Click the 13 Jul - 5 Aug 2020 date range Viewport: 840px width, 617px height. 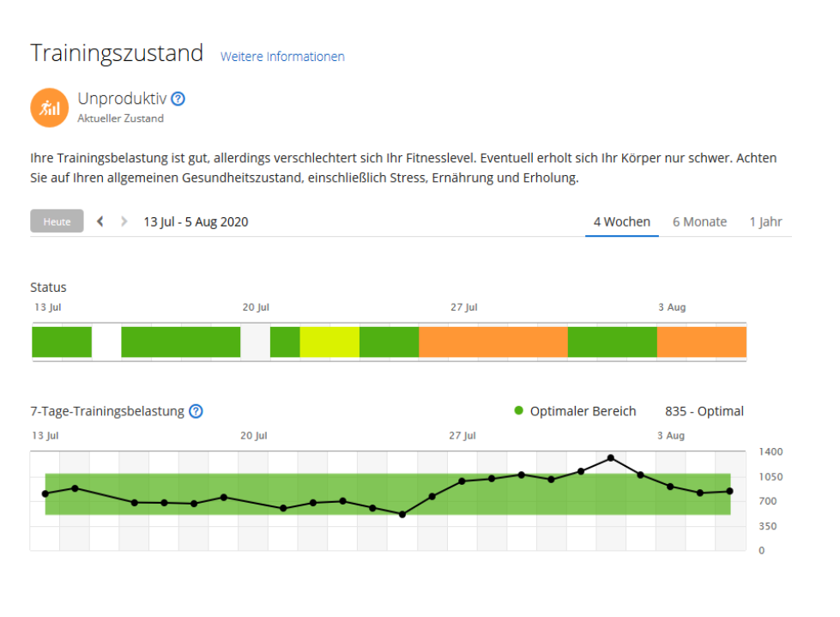tap(196, 221)
